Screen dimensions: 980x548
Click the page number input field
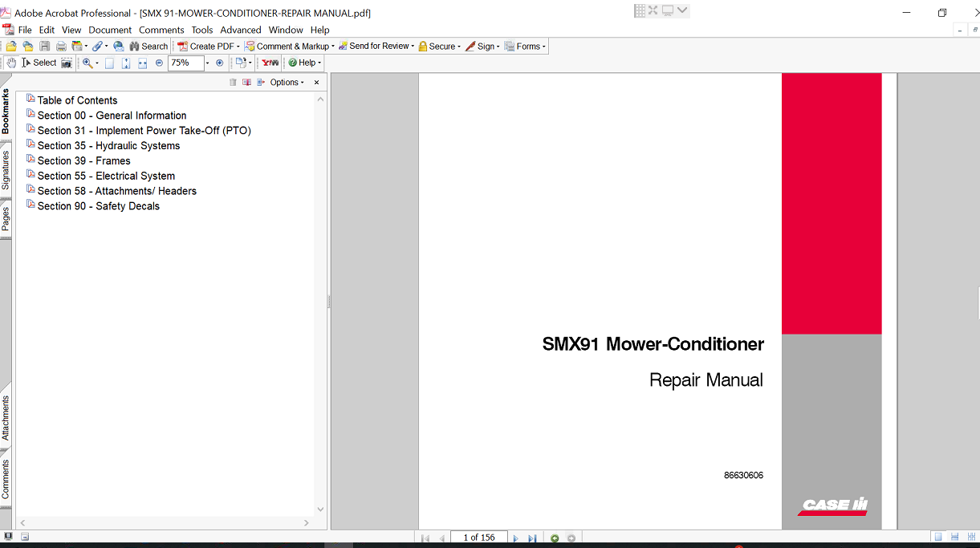click(x=478, y=538)
